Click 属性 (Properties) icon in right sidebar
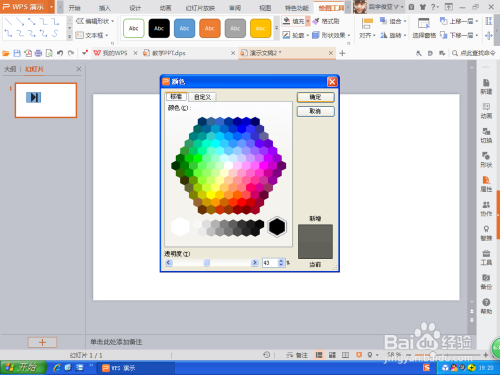Screen dimensions: 500x375 (x=486, y=184)
